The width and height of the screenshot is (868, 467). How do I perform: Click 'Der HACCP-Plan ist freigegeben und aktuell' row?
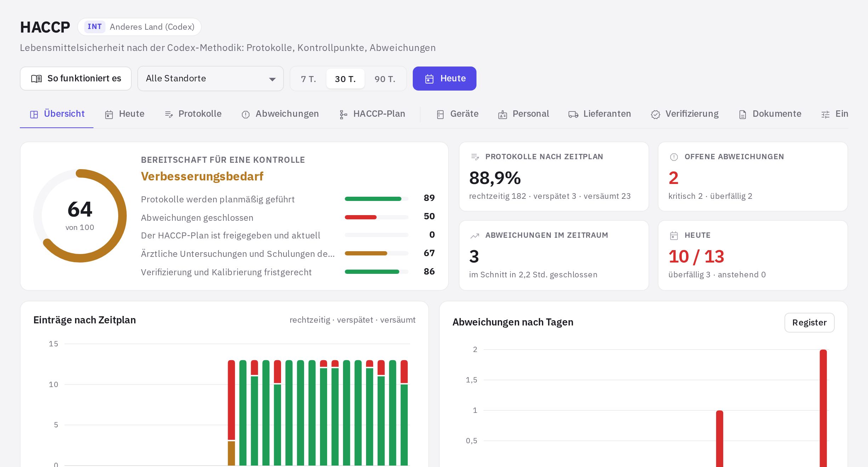[x=288, y=235]
